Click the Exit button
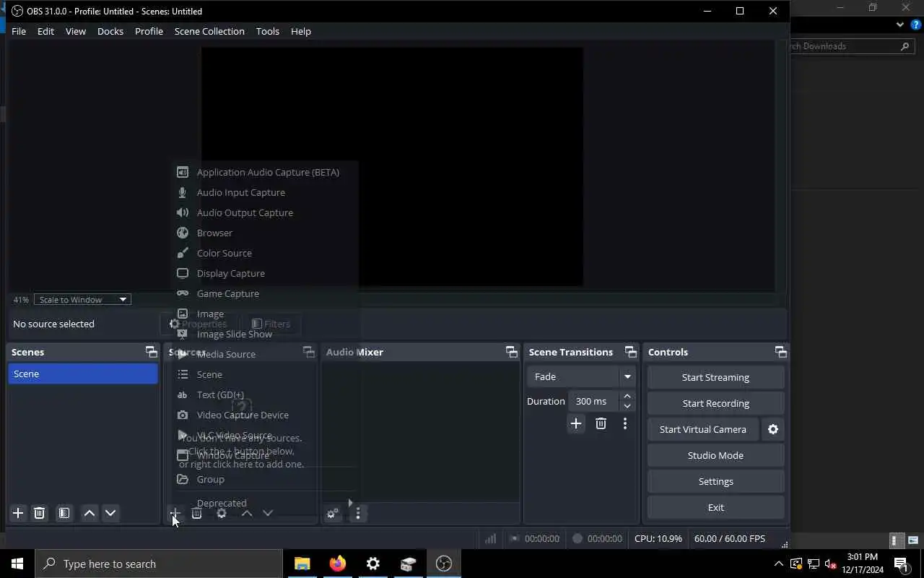The height and width of the screenshot is (578, 924). pos(715,507)
